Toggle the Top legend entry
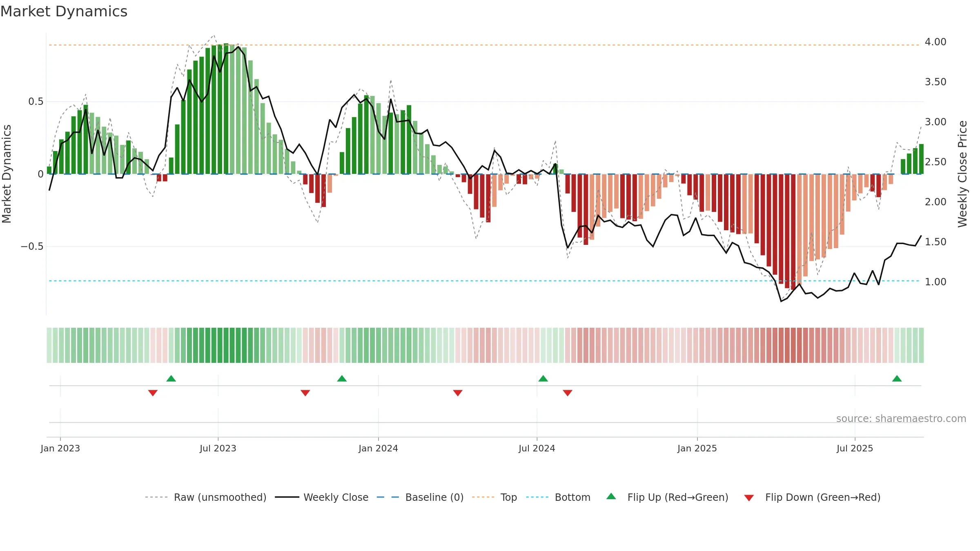The image size is (980, 551). 494,497
